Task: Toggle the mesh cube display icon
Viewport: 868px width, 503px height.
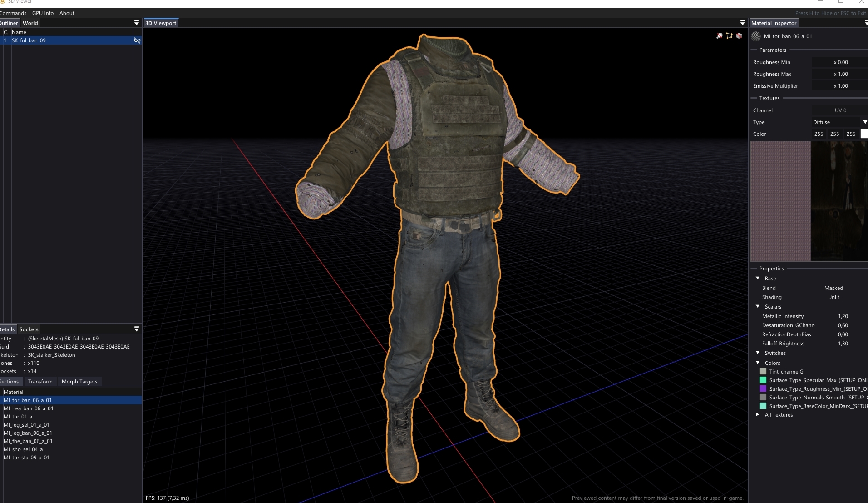Action: [x=739, y=36]
